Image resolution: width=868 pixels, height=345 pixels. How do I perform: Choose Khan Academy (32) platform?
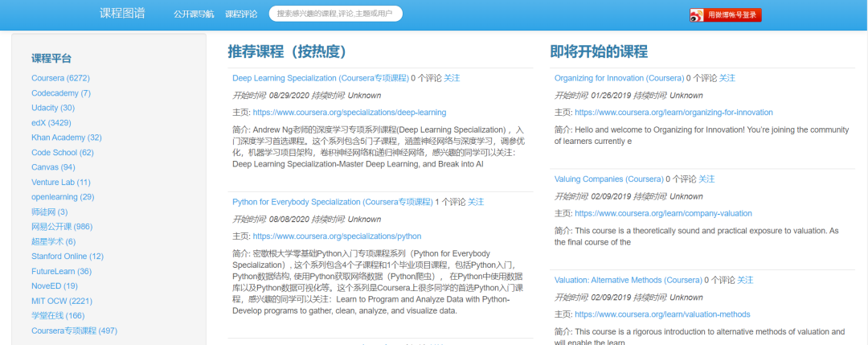coord(67,138)
